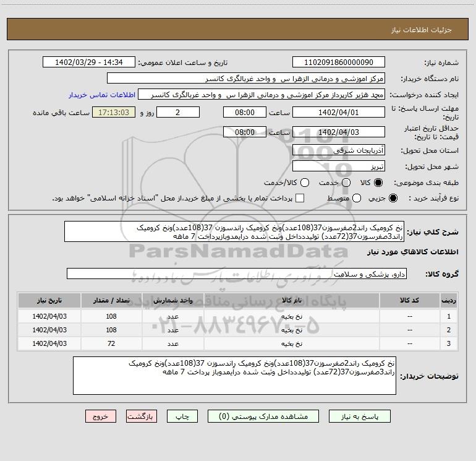This screenshot has height=461, width=476.
Task: Click the response deadline date 1402/04/01 field
Action: [339, 112]
